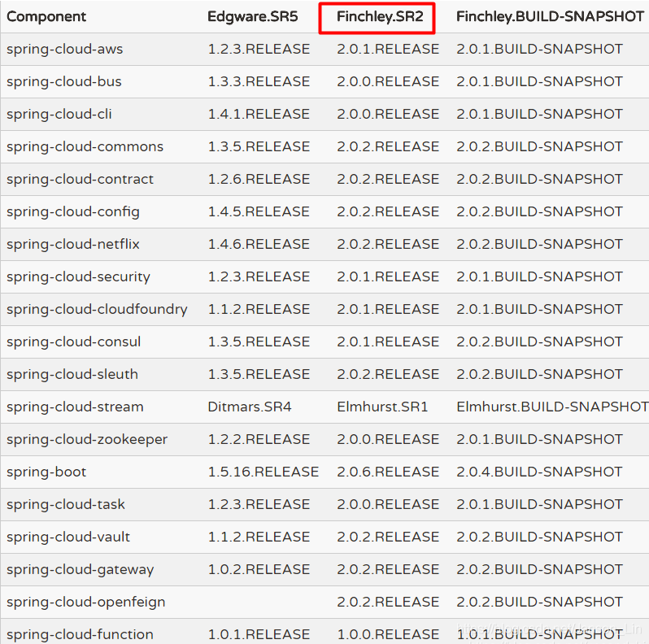Select the spring-cloud-gateway component cell
The width and height of the screenshot is (649, 644).
tap(80, 569)
